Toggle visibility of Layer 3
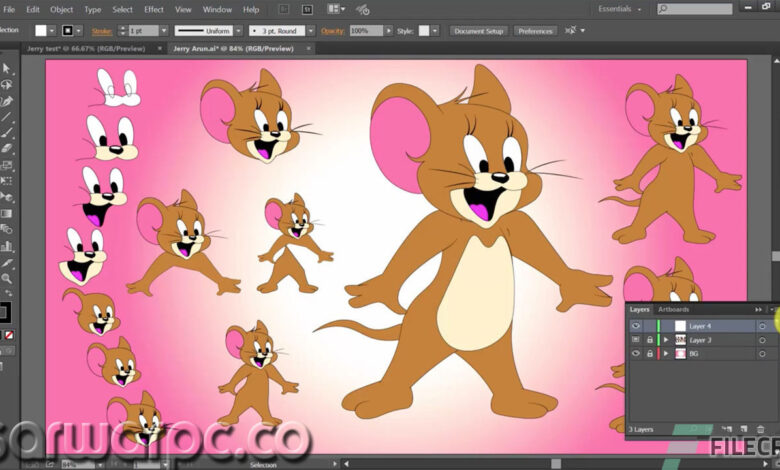The height and width of the screenshot is (470, 780). pyautogui.click(x=636, y=340)
